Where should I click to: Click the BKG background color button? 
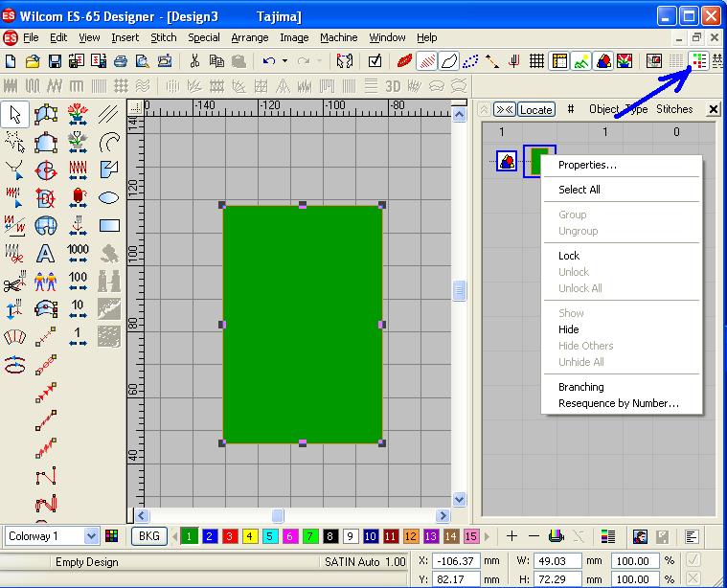148,536
